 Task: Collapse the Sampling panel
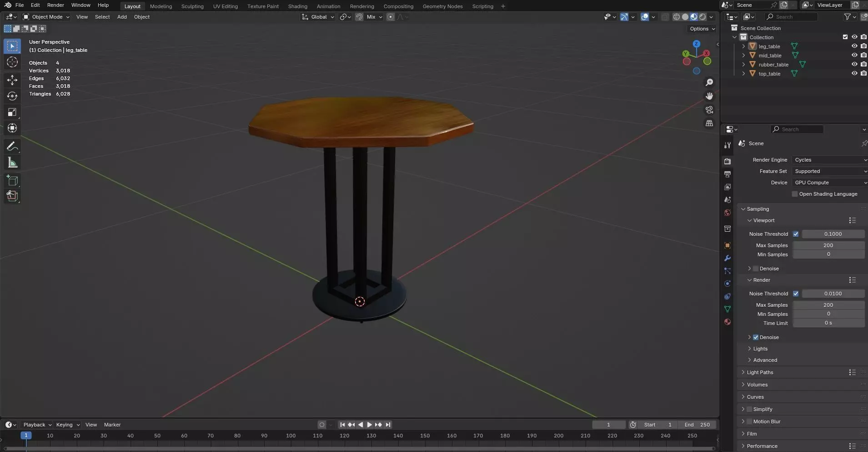click(758, 209)
